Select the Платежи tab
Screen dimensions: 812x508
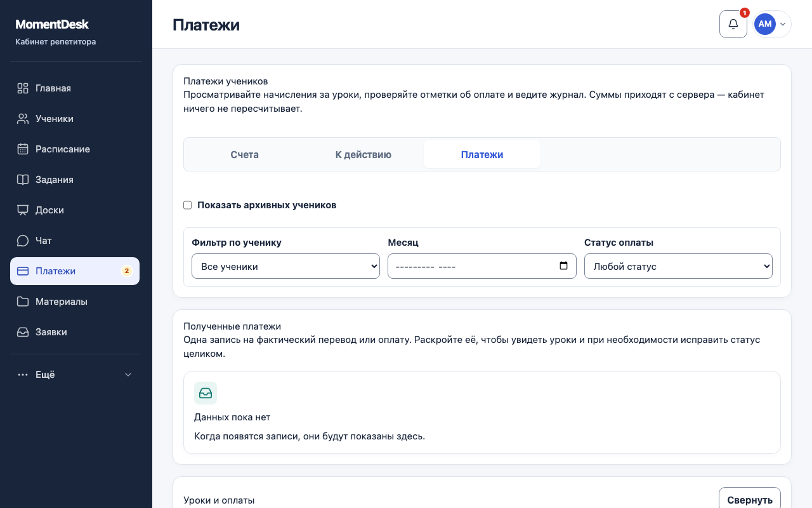click(482, 154)
